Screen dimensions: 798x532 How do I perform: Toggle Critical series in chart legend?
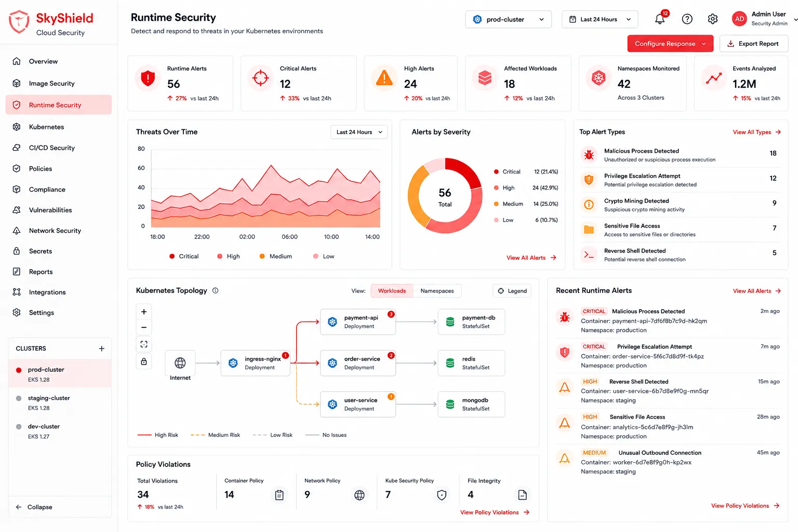(x=184, y=256)
